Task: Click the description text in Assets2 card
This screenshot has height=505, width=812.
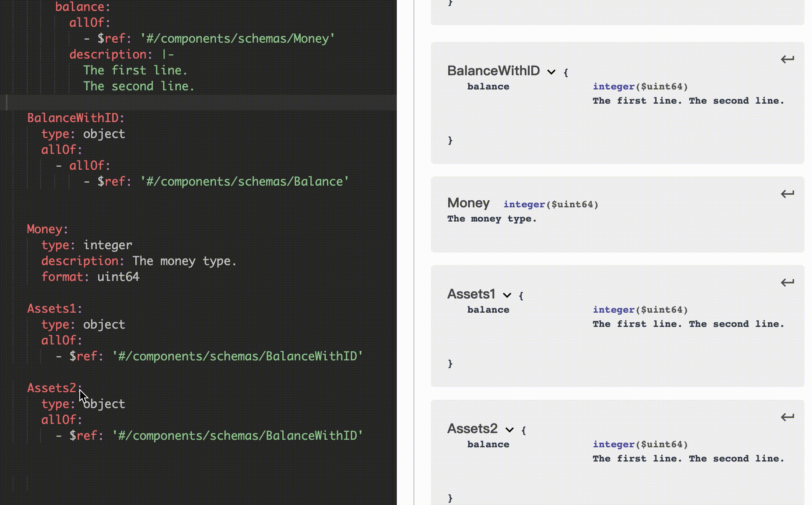Action: coord(688,459)
